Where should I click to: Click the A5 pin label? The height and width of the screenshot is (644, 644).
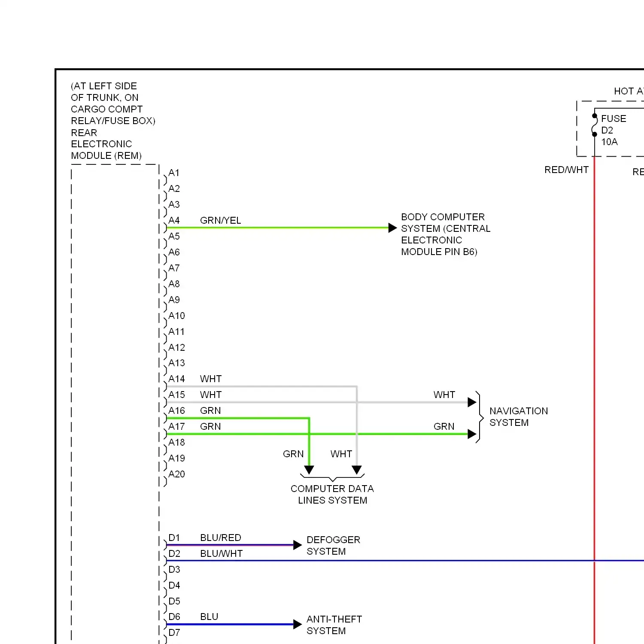(x=174, y=237)
